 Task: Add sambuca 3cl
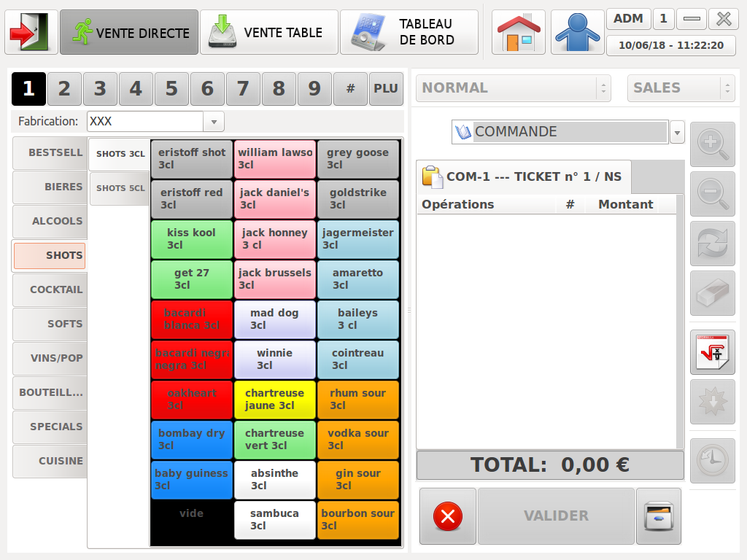coord(275,519)
